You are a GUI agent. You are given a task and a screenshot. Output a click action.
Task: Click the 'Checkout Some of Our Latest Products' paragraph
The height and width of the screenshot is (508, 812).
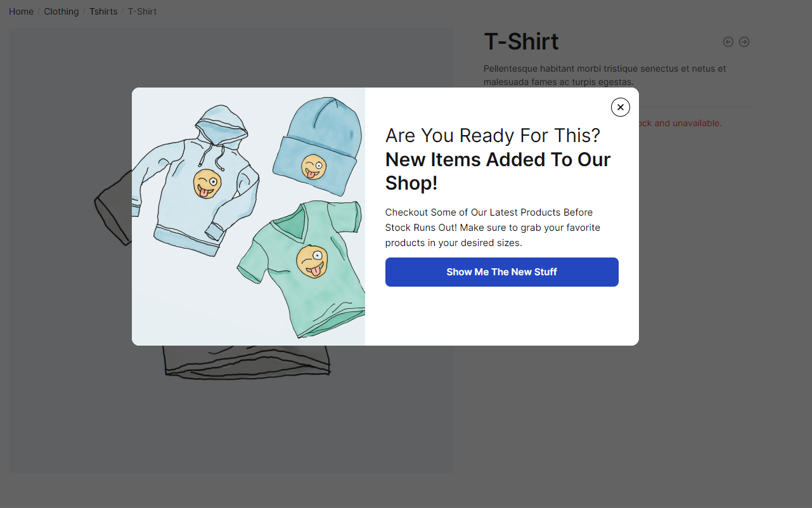(493, 227)
